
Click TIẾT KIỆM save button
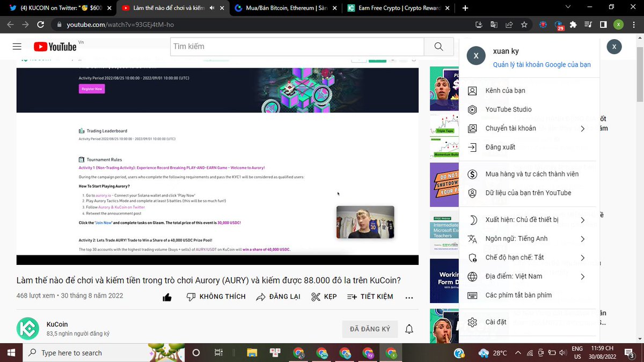point(370,297)
